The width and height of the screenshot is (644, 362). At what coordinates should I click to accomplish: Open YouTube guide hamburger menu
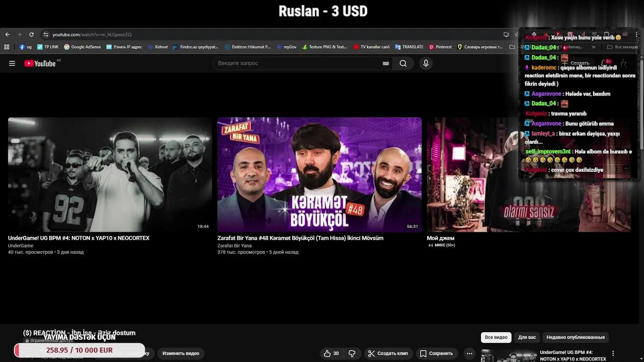(12, 63)
